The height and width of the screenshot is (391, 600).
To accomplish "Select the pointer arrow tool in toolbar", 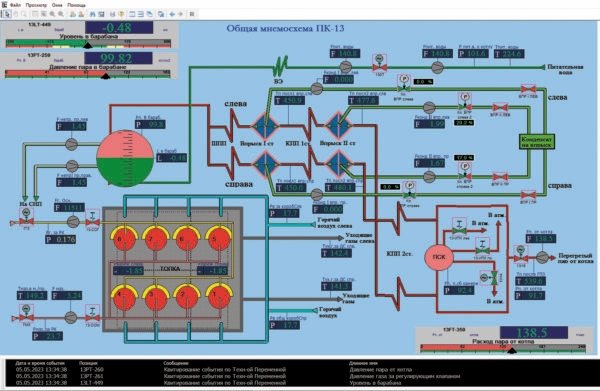I will coord(7,14).
